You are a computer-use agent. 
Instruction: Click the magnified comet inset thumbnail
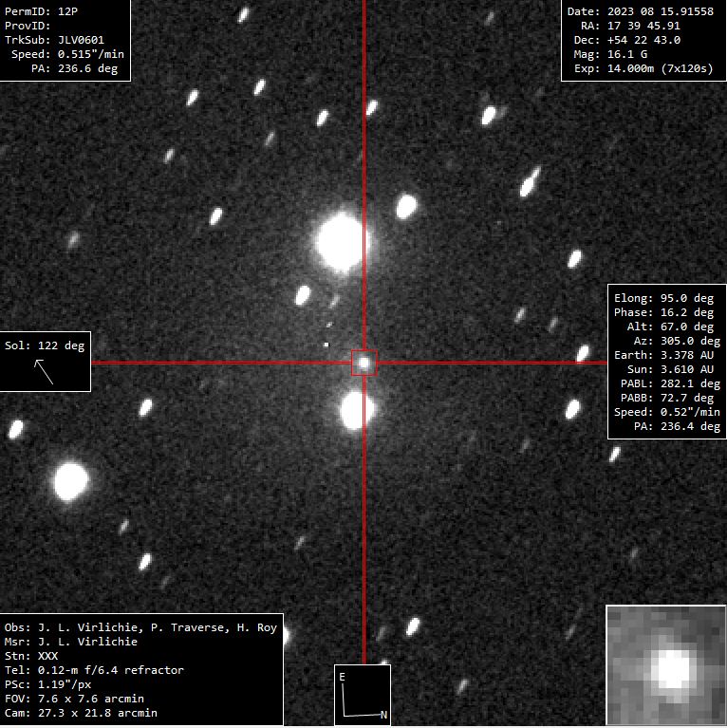coord(665,664)
